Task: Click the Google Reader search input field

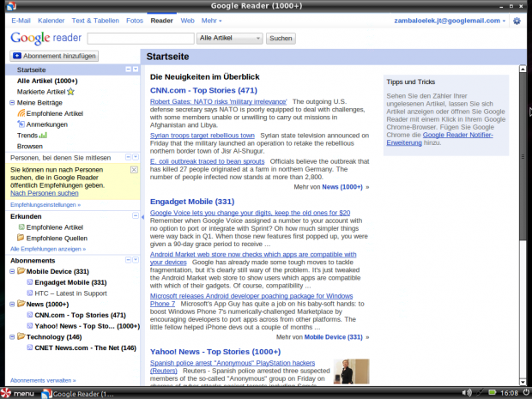Action: 140,39
